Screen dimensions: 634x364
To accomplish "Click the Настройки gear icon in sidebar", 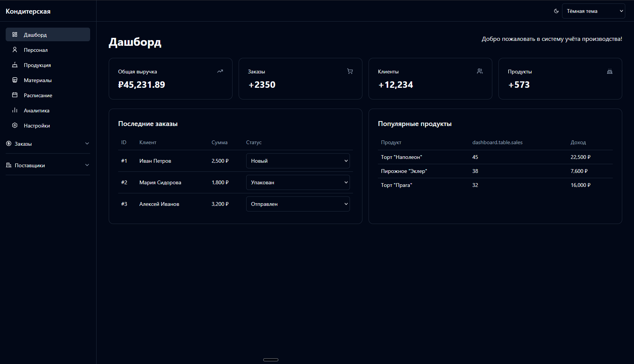I will pos(15,125).
